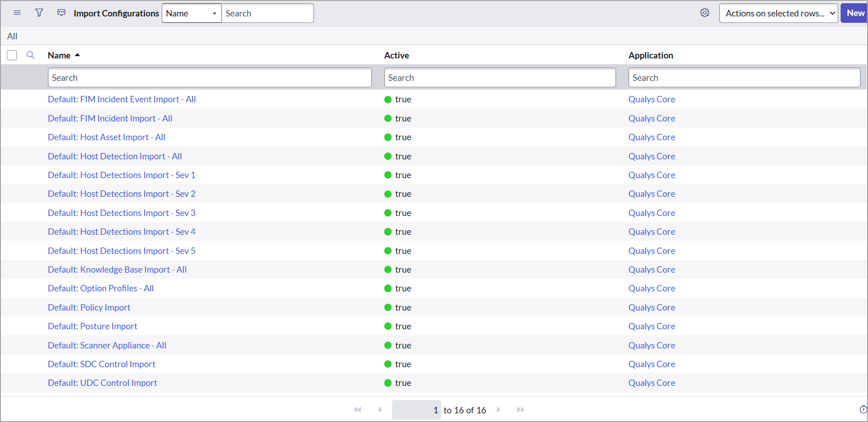
Task: Sort by the Name column header
Action: (59, 55)
